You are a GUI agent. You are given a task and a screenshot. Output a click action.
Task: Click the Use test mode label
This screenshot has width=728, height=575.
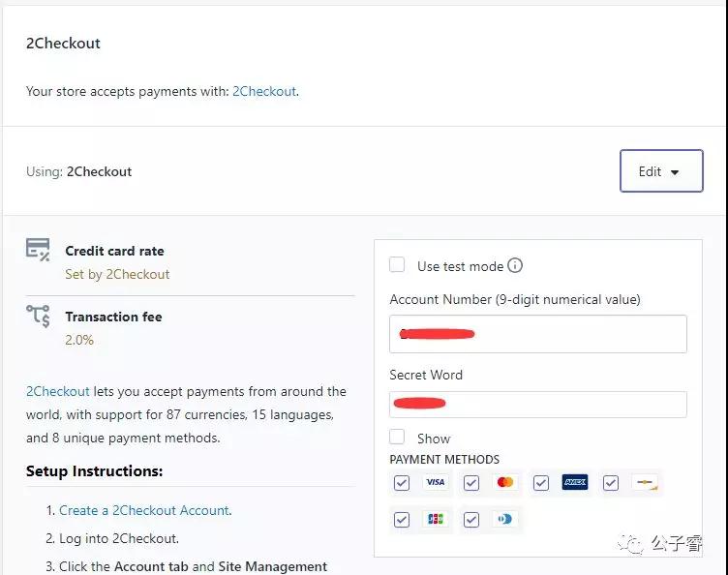[x=460, y=266]
